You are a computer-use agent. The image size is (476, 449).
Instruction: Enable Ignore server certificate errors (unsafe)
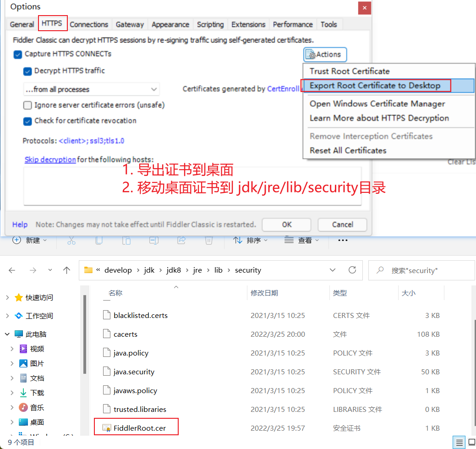tap(27, 105)
